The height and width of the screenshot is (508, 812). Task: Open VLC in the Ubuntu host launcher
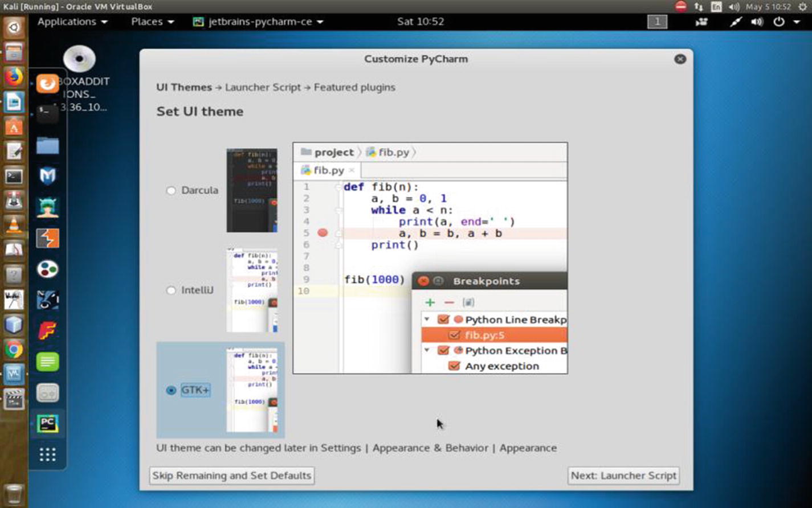coord(14,226)
